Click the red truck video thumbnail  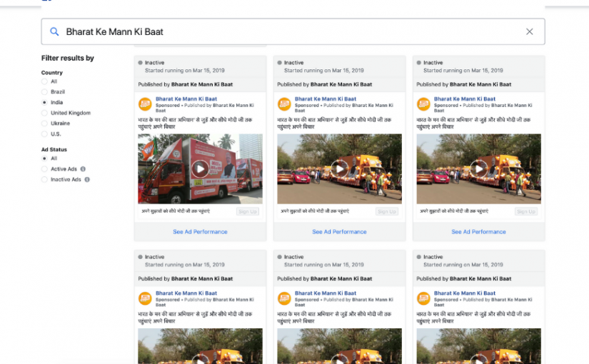coord(200,169)
